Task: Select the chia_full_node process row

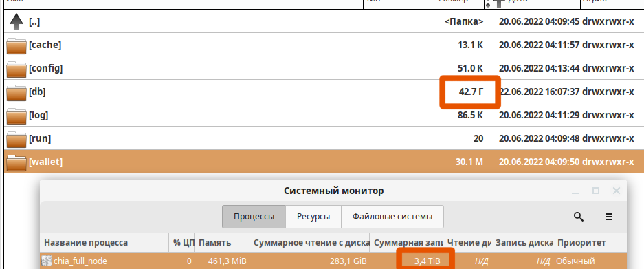Action: (333, 261)
